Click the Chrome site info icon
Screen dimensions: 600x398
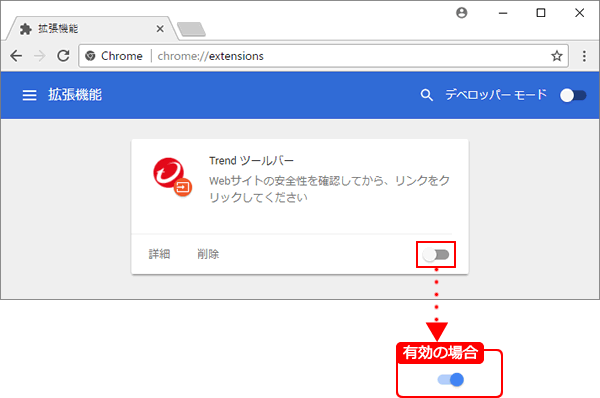tap(90, 56)
